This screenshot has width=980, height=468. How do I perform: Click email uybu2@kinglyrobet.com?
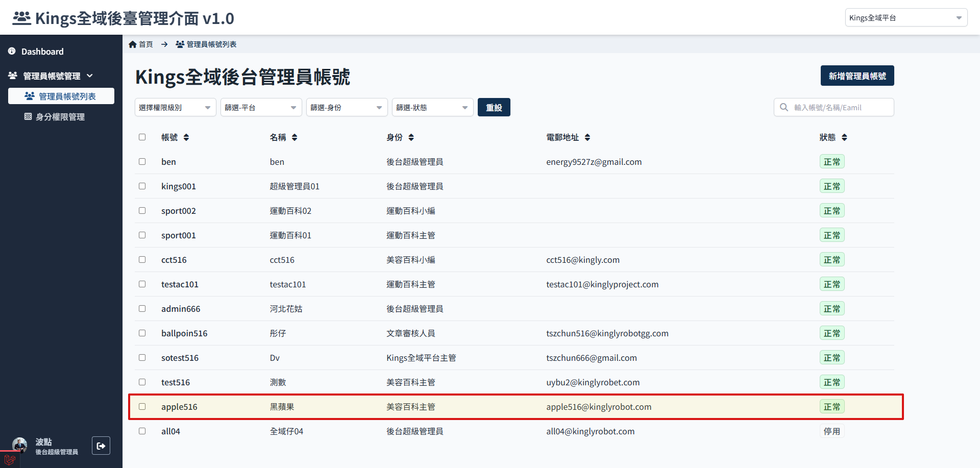[593, 382]
